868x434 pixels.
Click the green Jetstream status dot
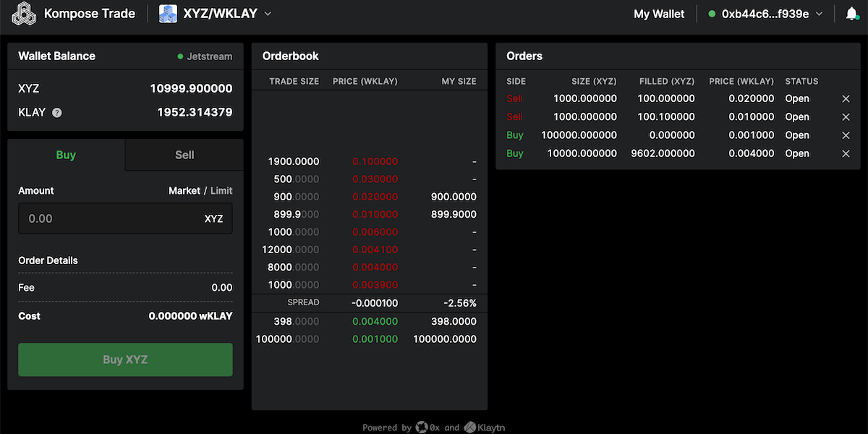click(x=180, y=56)
